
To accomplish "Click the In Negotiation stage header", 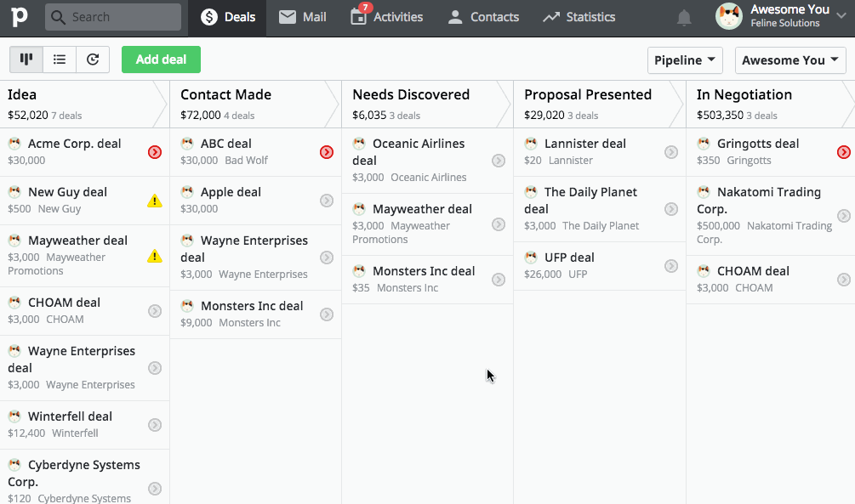I will (x=771, y=104).
